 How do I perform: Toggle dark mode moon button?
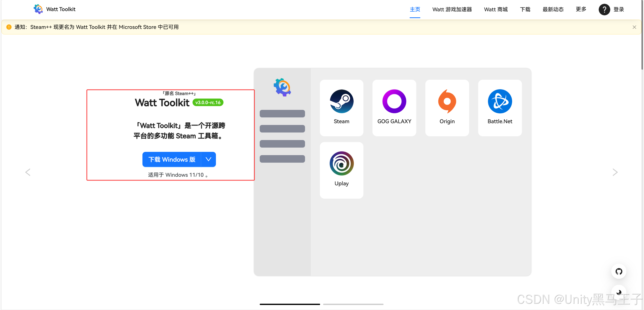[619, 292]
